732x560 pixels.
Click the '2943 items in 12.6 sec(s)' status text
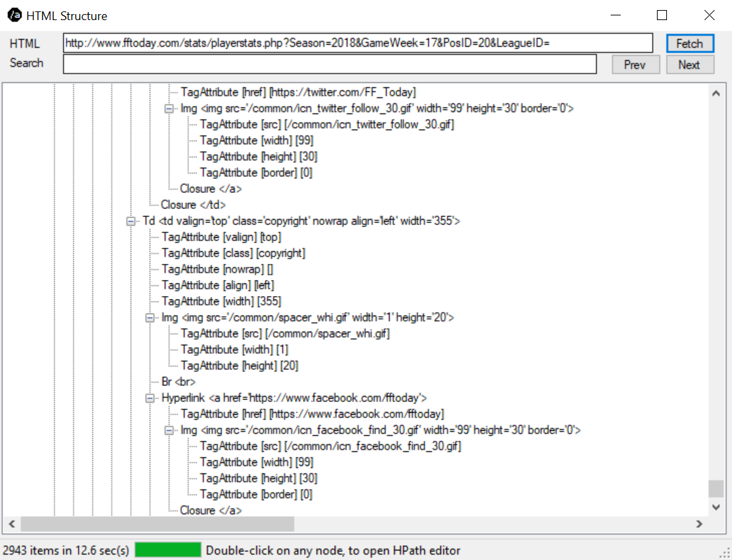coord(66,551)
